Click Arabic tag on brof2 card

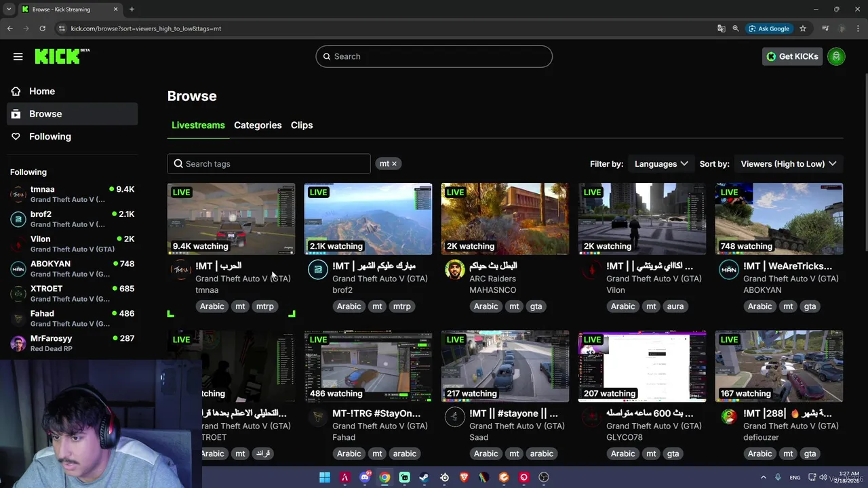pos(349,306)
